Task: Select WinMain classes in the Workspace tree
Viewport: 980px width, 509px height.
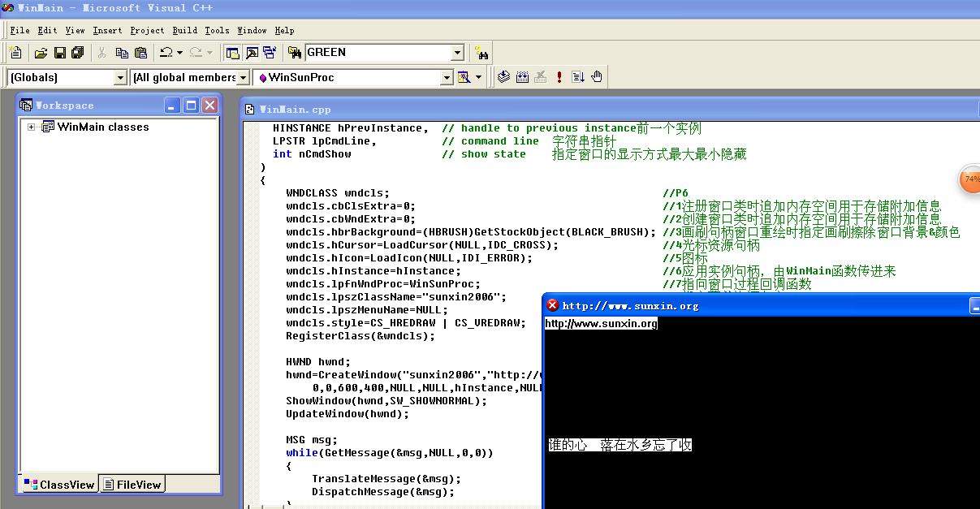Action: pos(103,127)
